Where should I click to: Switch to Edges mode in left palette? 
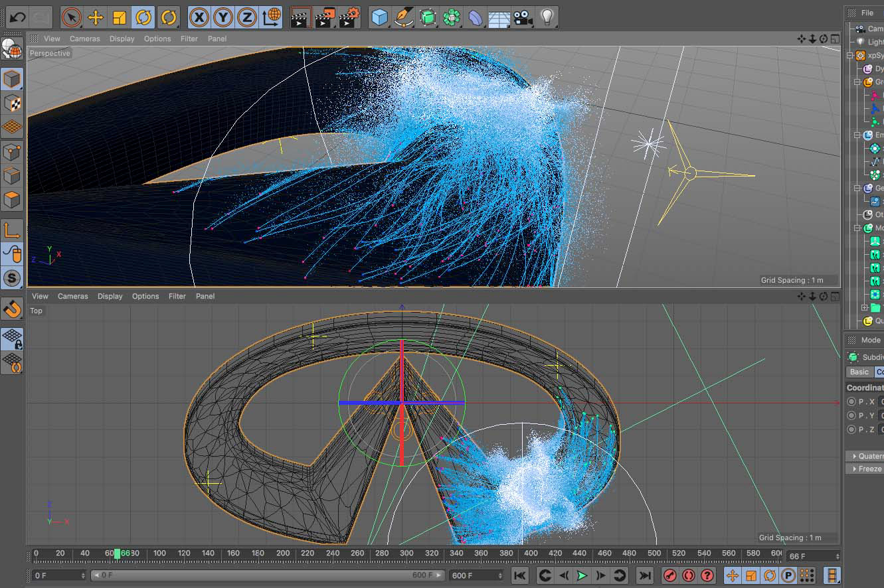click(12, 176)
